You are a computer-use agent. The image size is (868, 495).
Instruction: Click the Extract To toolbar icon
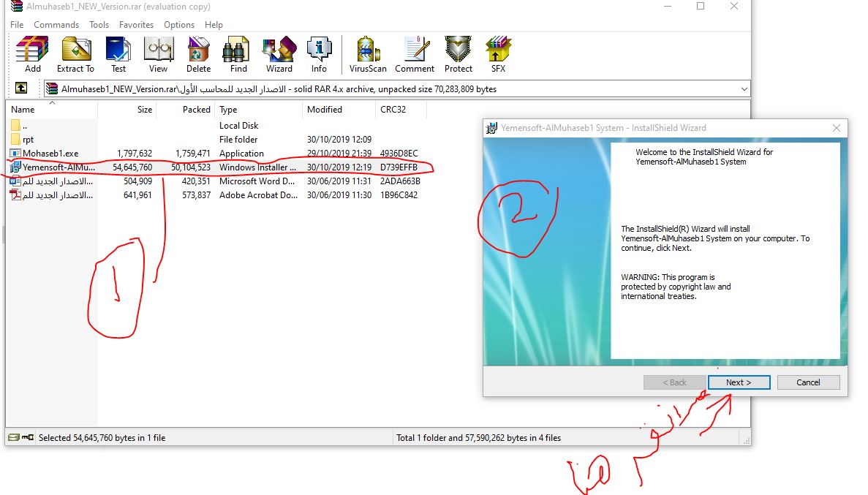tap(76, 50)
